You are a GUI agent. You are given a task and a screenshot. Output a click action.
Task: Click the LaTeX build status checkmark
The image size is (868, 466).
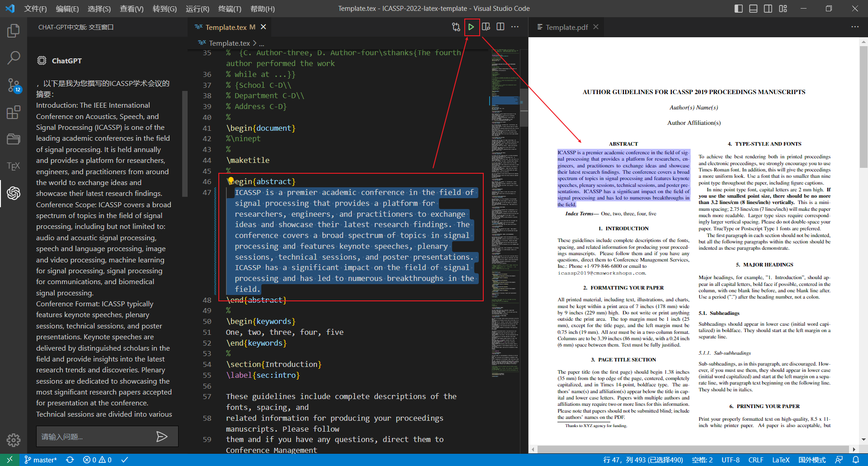[125, 460]
